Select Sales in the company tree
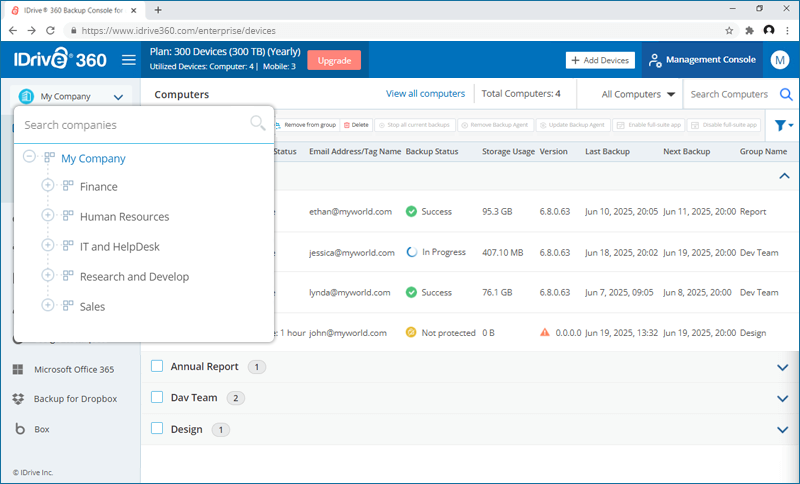 pos(92,307)
